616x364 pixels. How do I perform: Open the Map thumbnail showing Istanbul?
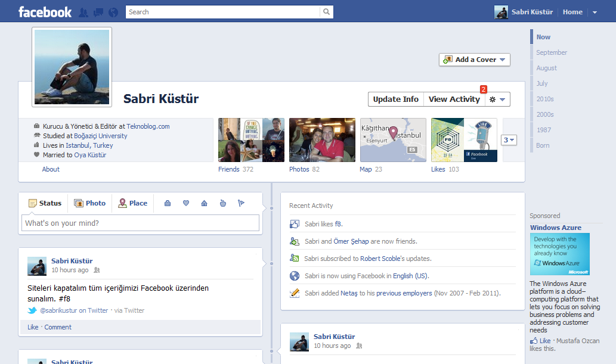(x=393, y=140)
